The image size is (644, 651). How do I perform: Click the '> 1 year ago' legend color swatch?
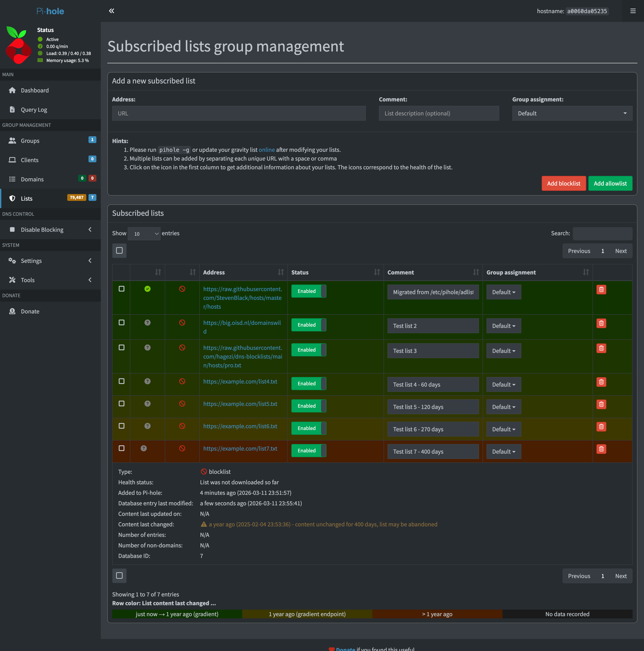(x=437, y=614)
